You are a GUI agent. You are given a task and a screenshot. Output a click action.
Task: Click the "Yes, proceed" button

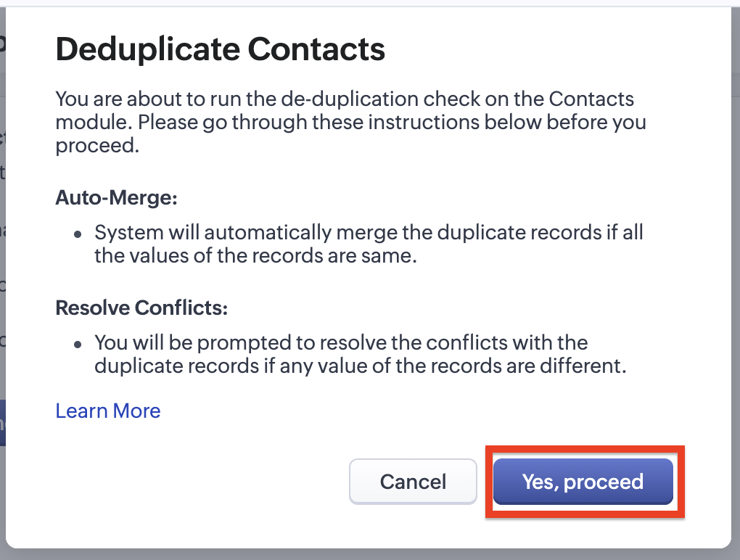click(x=583, y=482)
